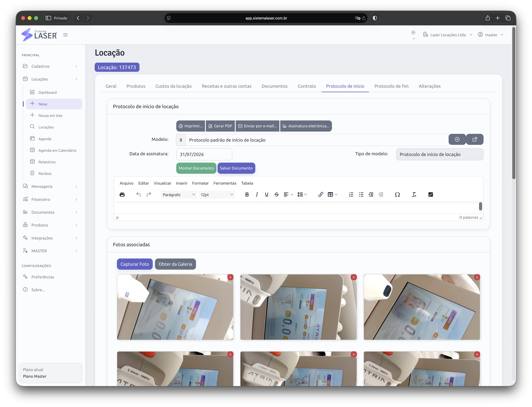
Task: Click the Safari share icon
Action: (488, 18)
